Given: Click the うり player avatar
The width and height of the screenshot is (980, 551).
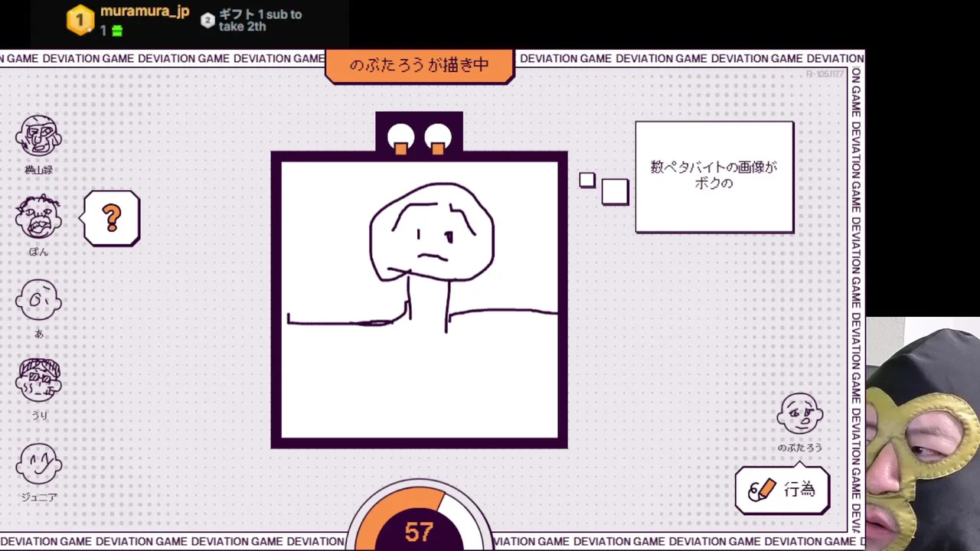Looking at the screenshot, I should (x=39, y=380).
